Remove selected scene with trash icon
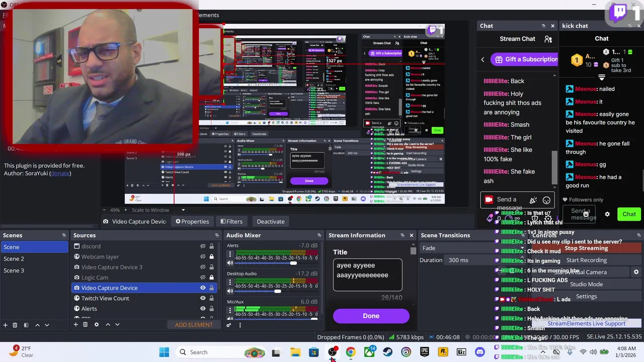The height and width of the screenshot is (362, 644). tap(15, 325)
